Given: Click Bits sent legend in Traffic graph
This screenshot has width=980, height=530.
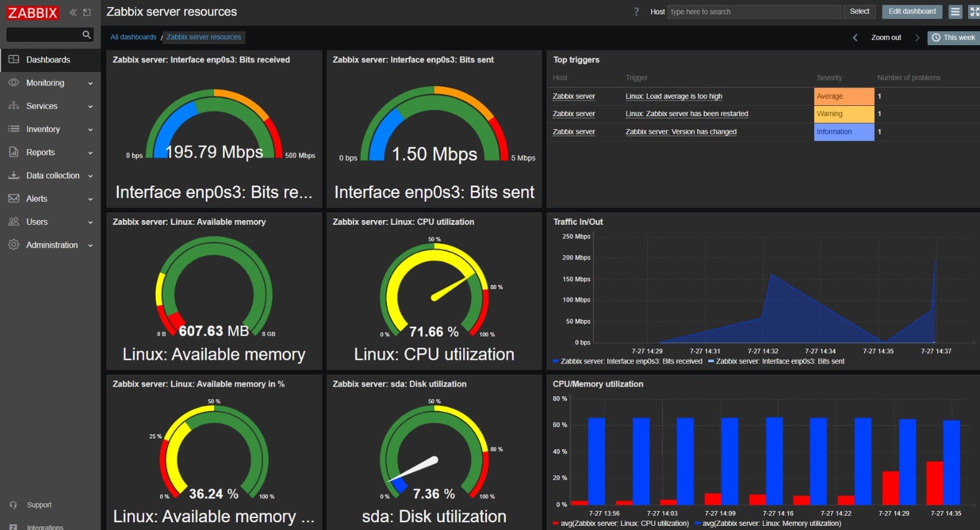Looking at the screenshot, I should (x=777, y=362).
